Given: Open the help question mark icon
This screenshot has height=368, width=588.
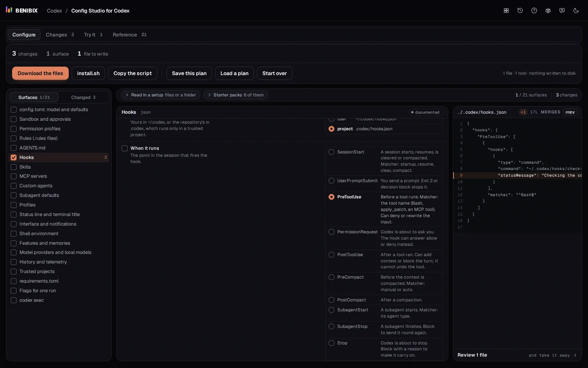Looking at the screenshot, I should [x=534, y=11].
